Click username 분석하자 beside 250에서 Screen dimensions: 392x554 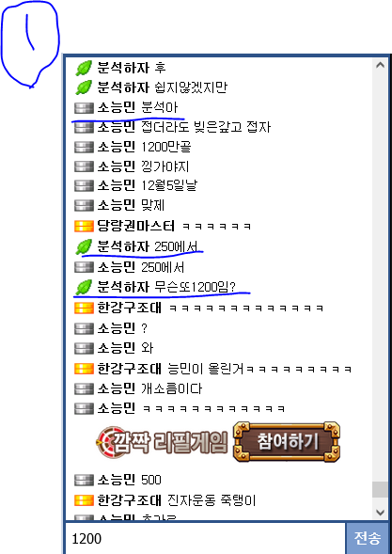123,246
